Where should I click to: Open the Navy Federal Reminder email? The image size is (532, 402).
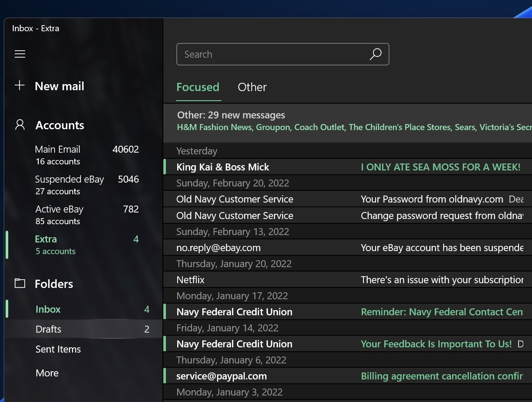[347, 312]
